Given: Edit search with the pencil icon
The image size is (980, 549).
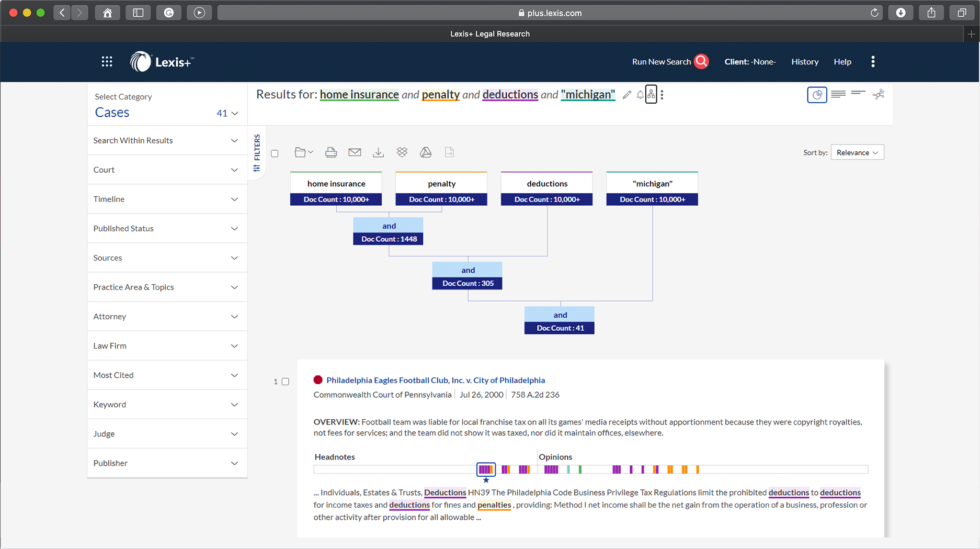Looking at the screenshot, I should click(626, 95).
